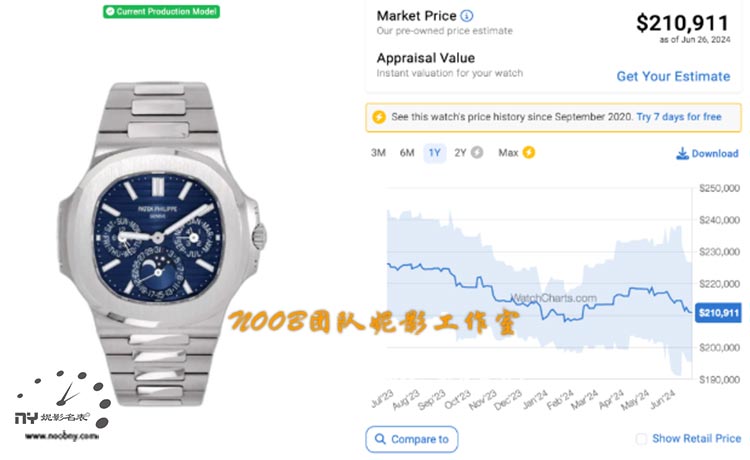The width and height of the screenshot is (750, 460).
Task: Click the orange premium icon beside Max
Action: [x=528, y=153]
